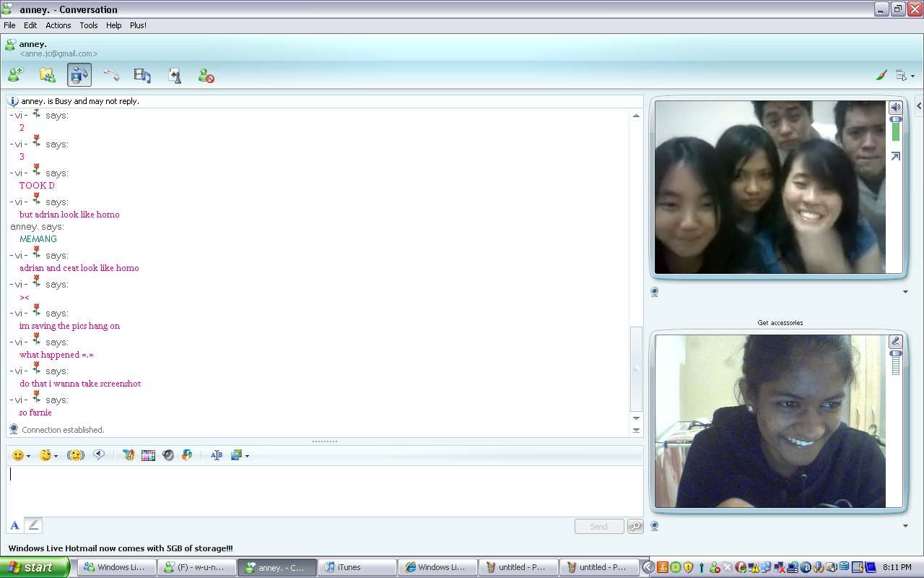924x578 pixels.
Task: Open iTunes from the taskbar
Action: pyautogui.click(x=357, y=567)
